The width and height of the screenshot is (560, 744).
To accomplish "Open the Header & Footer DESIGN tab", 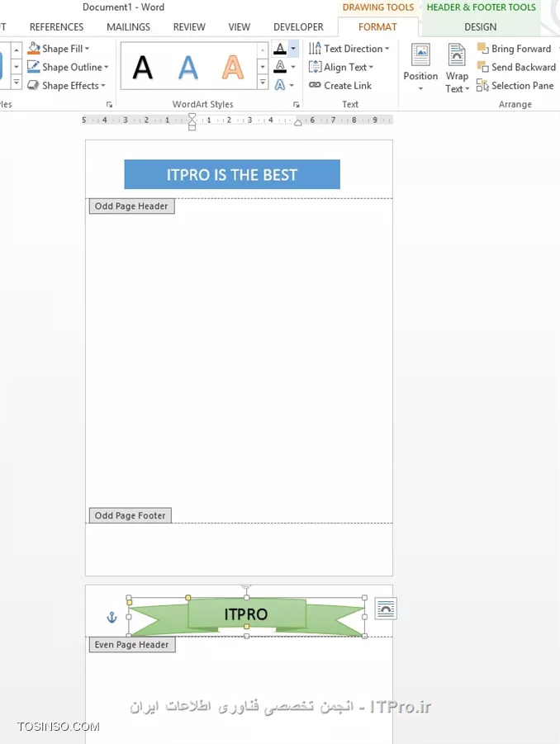I will click(480, 27).
